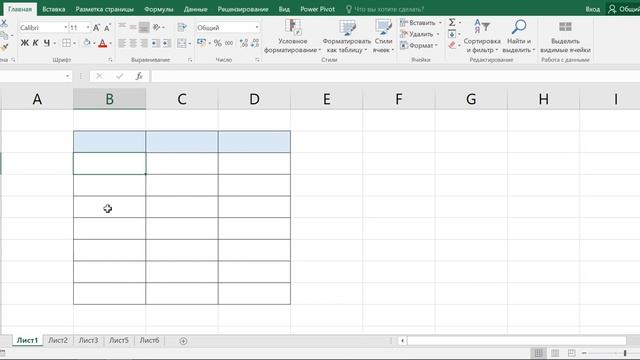This screenshot has width=640, height=360.
Task: Switch to Page Break Preview in status bar
Action: click(571, 353)
